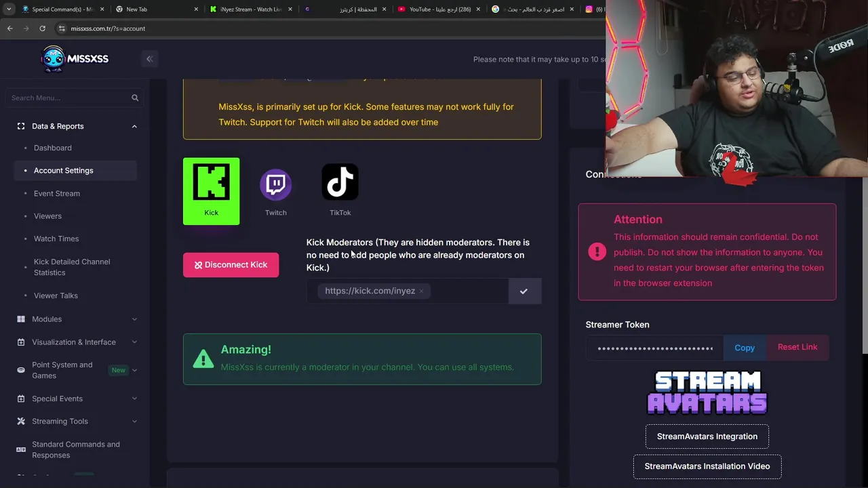This screenshot has height=488, width=868.
Task: Click the search magnifier icon in sidebar
Action: tap(135, 98)
